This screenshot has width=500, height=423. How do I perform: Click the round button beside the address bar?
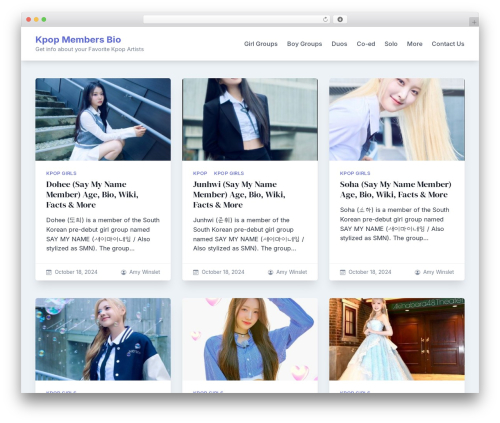340,19
